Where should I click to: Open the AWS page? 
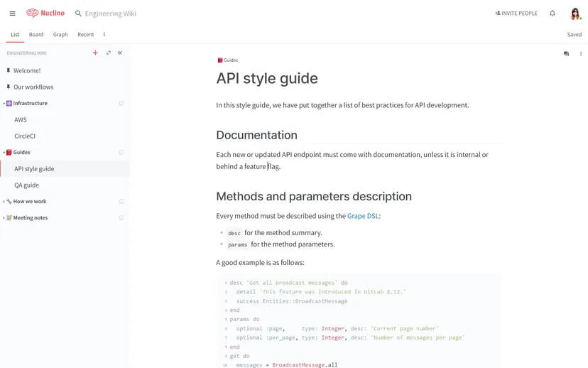[x=21, y=119]
